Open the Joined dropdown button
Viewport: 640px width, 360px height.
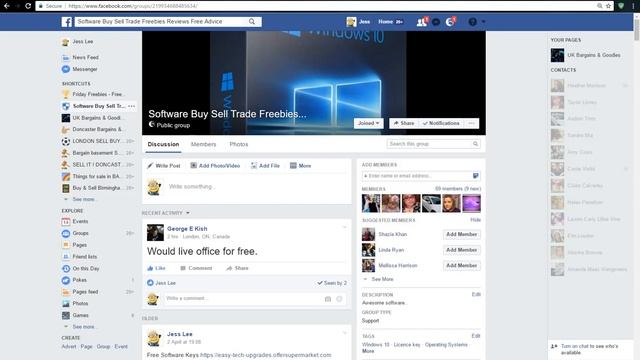pyautogui.click(x=369, y=123)
